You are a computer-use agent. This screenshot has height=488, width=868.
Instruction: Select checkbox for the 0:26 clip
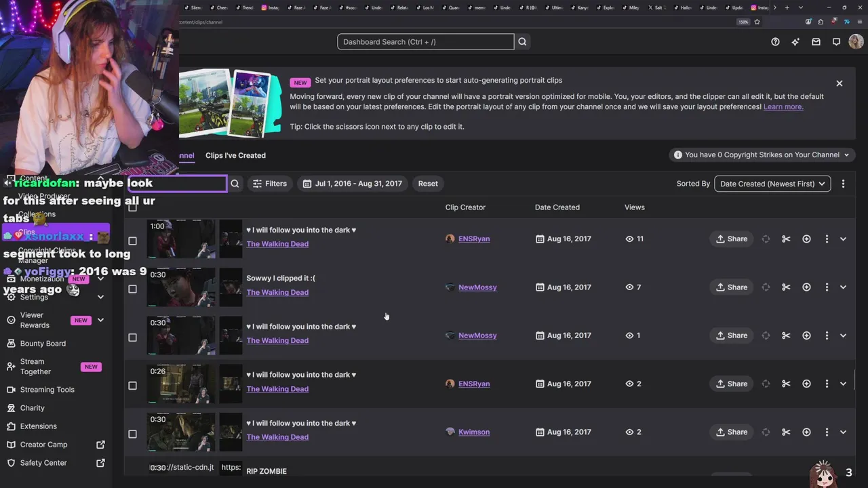point(132,386)
